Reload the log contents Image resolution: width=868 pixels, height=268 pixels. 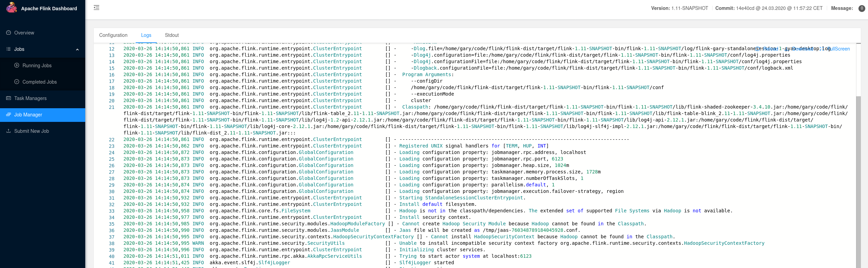(x=767, y=49)
